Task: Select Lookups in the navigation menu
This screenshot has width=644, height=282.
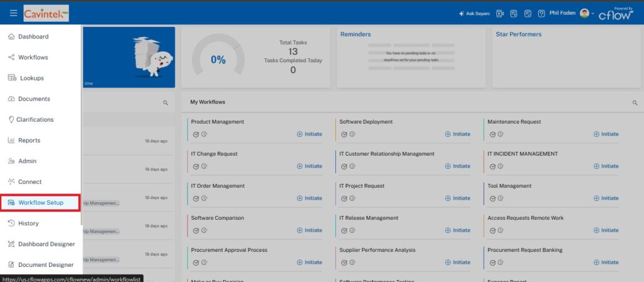Action: tap(31, 79)
